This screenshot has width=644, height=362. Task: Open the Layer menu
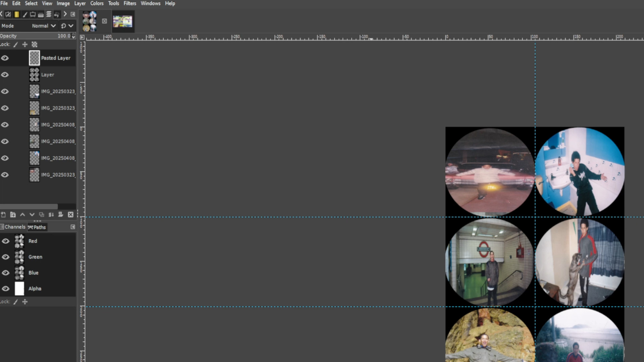[x=80, y=3]
